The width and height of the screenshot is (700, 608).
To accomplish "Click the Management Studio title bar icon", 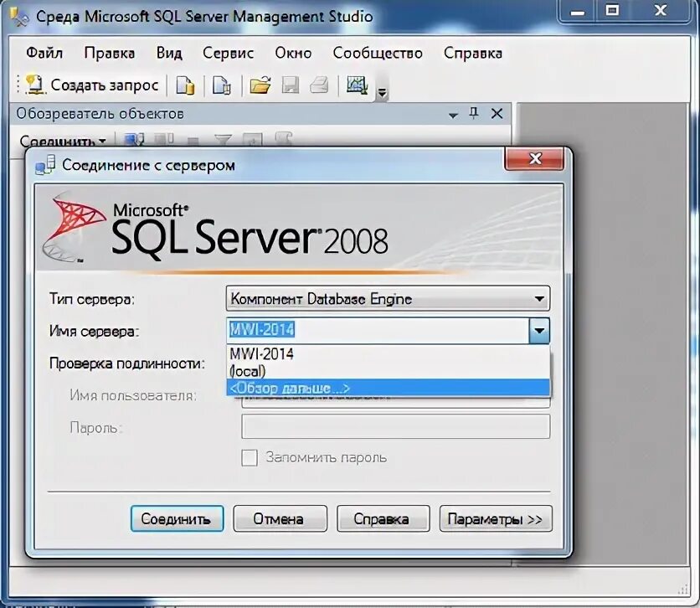I will 19,17.
